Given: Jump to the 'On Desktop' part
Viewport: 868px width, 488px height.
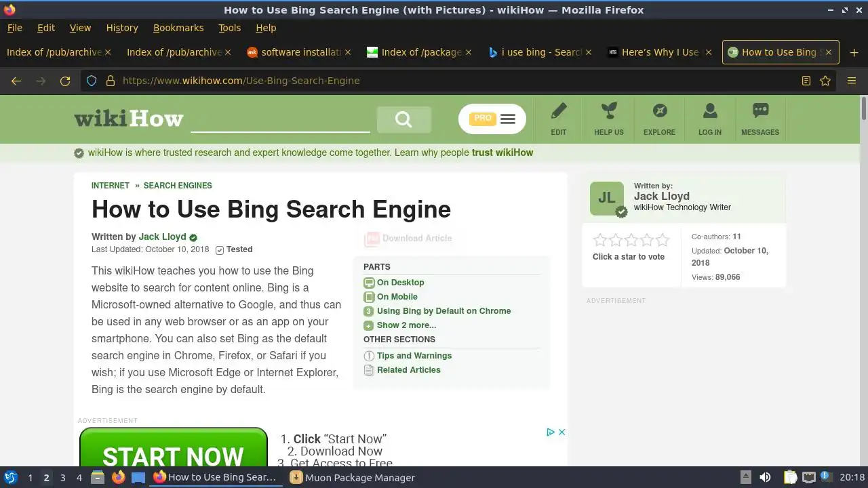Looking at the screenshot, I should (400, 283).
